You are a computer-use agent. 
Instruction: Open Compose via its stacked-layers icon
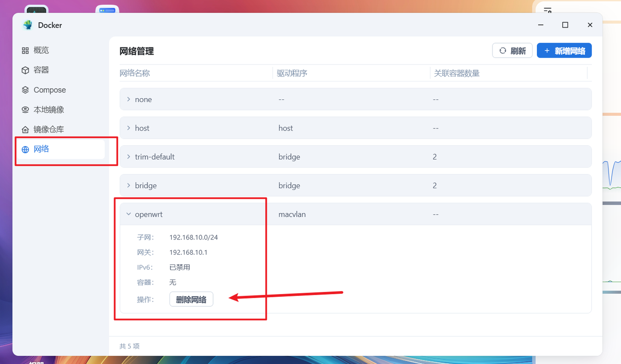(25, 90)
